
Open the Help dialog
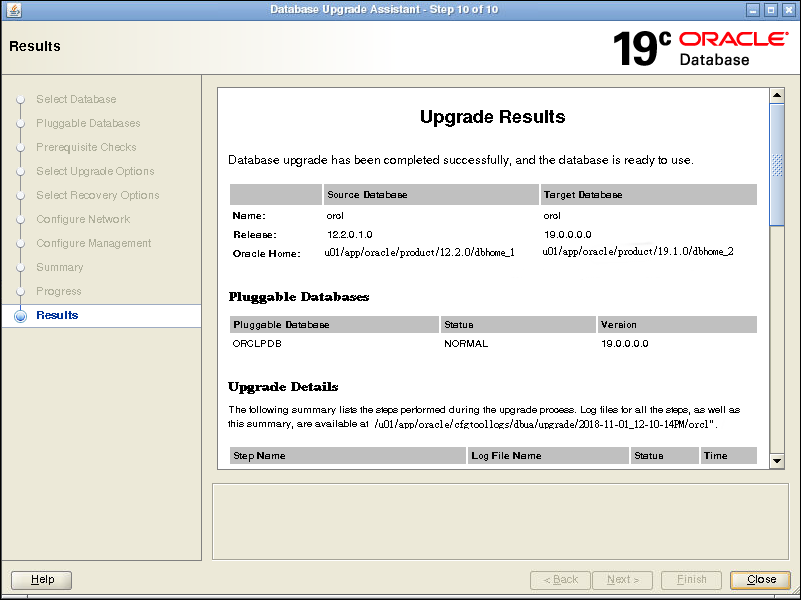tap(42, 580)
